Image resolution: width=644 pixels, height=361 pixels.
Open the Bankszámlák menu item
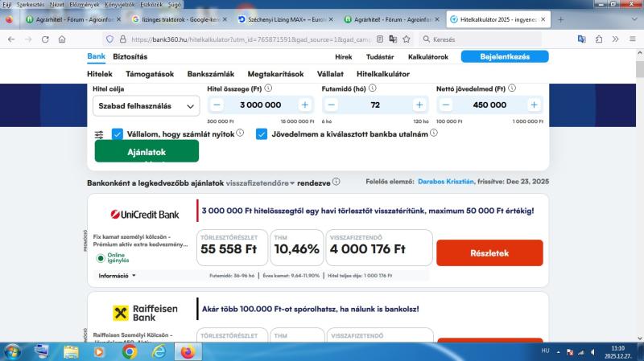(210, 73)
